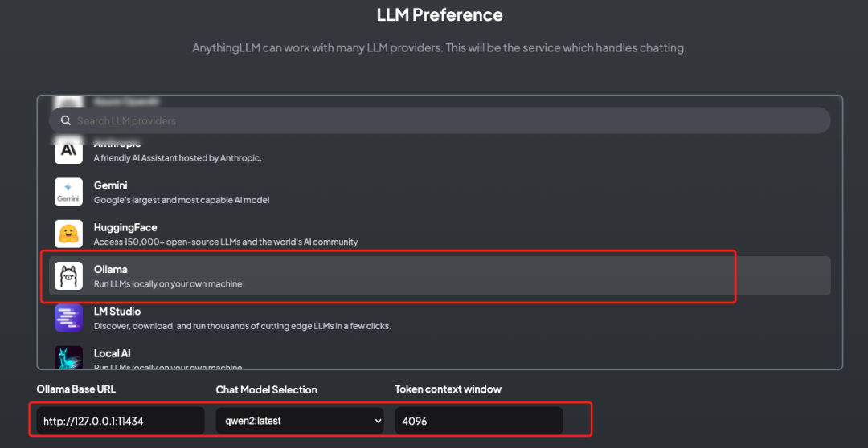Image resolution: width=868 pixels, height=448 pixels.
Task: Click the Anthropic logo icon
Action: click(68, 150)
